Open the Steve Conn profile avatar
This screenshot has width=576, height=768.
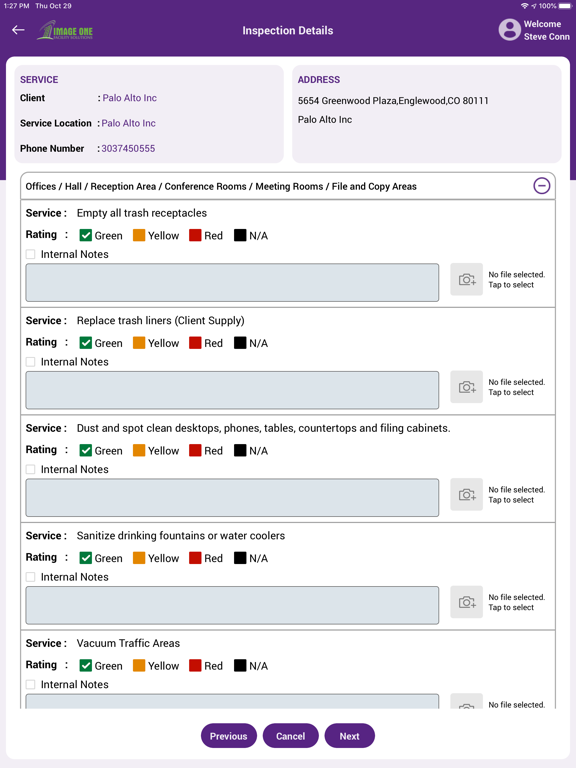pos(509,30)
